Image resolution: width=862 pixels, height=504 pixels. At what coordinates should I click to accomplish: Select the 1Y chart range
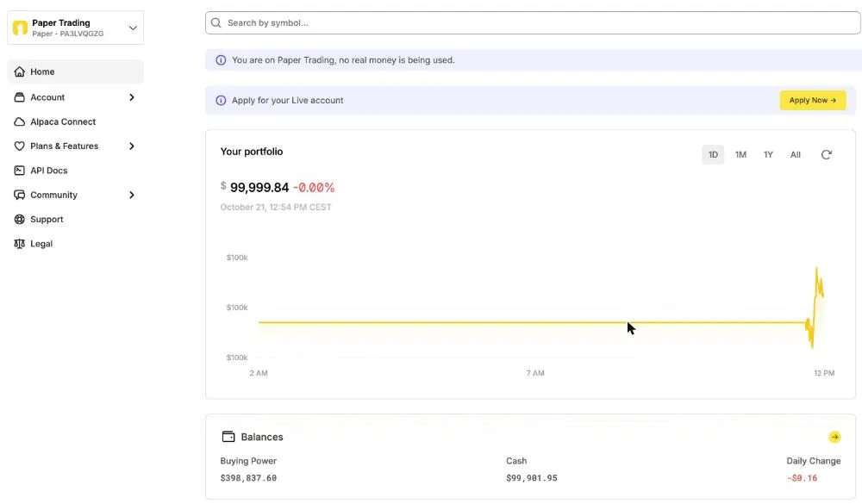pos(768,154)
